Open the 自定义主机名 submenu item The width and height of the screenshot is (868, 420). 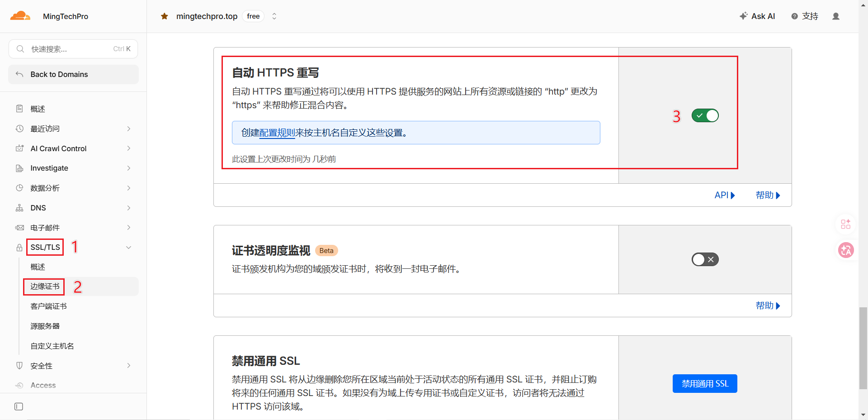pyautogui.click(x=52, y=346)
